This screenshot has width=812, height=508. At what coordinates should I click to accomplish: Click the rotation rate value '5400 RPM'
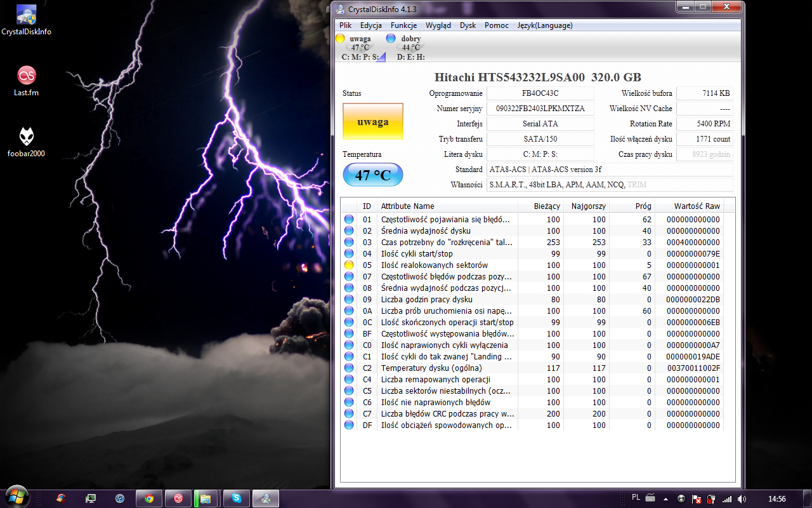pos(705,124)
